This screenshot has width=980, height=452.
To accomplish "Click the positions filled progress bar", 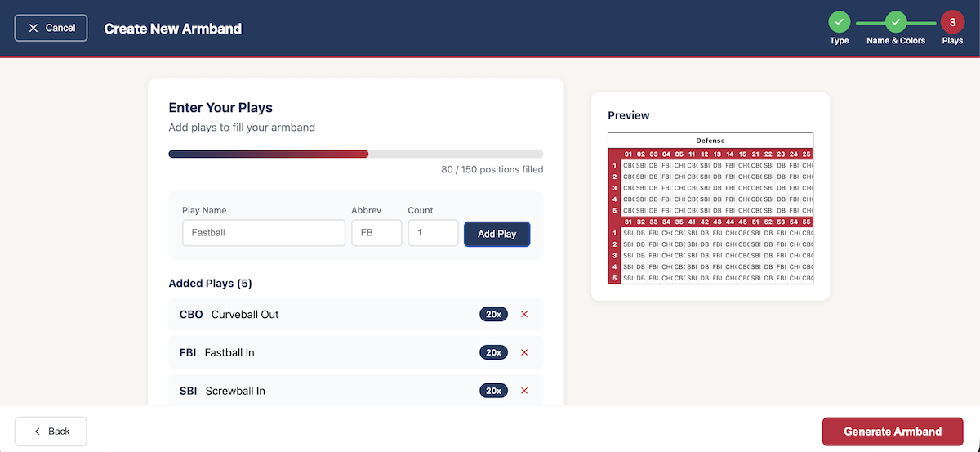I will (x=356, y=154).
